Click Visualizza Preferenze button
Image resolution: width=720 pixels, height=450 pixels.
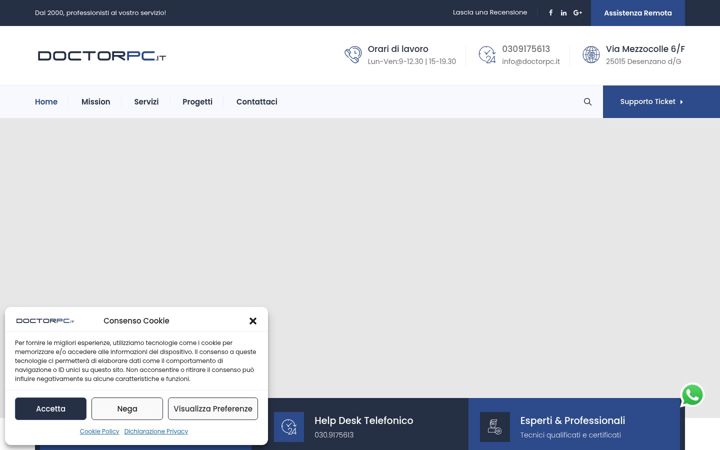[x=213, y=409]
